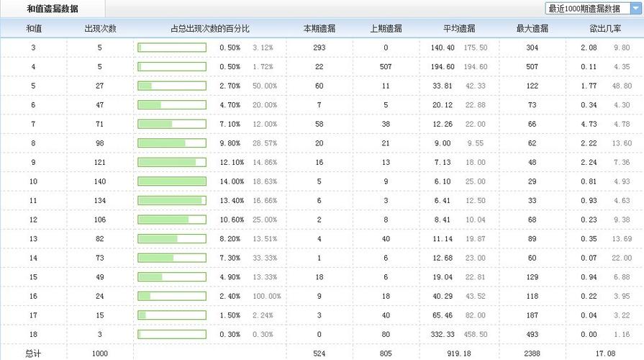Sort by the 出现次数 column header
Screen dimensions: 644x360
(x=100, y=28)
